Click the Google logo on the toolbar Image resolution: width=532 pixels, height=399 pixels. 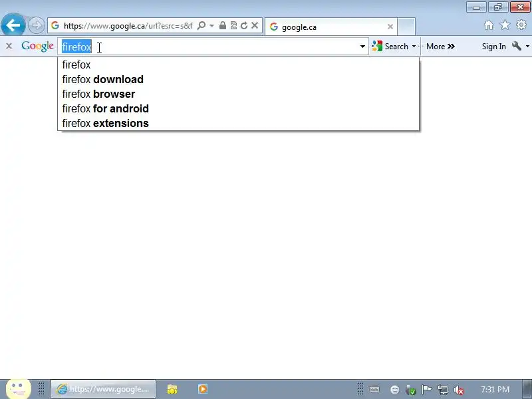coord(37,47)
